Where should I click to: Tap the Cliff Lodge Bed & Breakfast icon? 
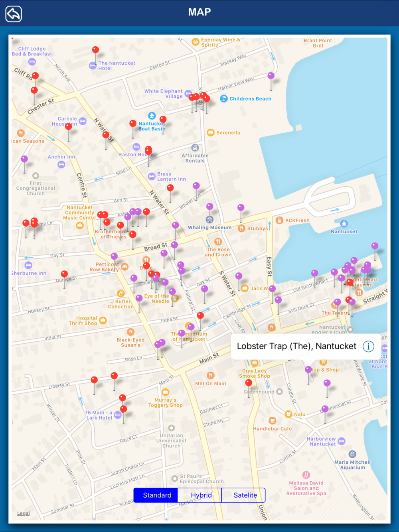(x=32, y=62)
